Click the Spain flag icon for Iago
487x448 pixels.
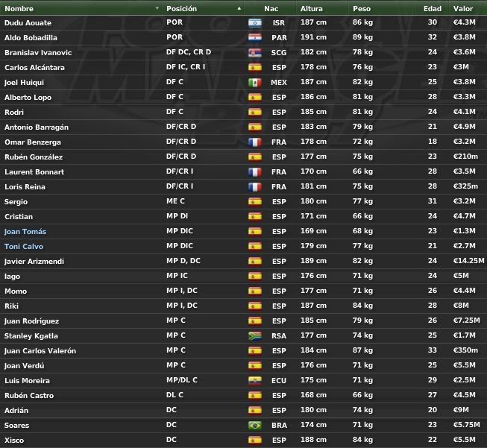click(x=255, y=277)
